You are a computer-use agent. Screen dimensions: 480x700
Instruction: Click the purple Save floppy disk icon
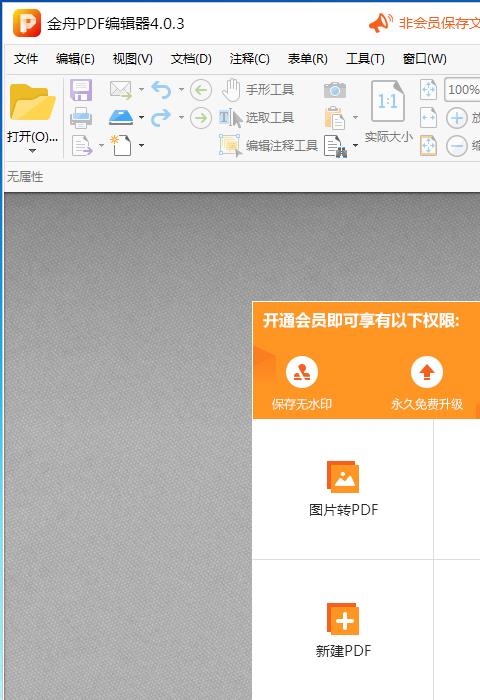[81, 90]
